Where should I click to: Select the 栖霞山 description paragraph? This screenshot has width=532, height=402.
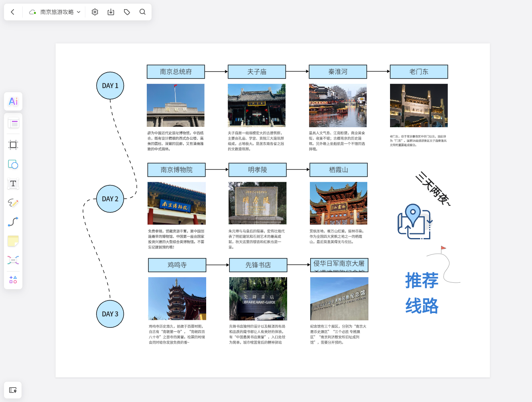click(337, 236)
